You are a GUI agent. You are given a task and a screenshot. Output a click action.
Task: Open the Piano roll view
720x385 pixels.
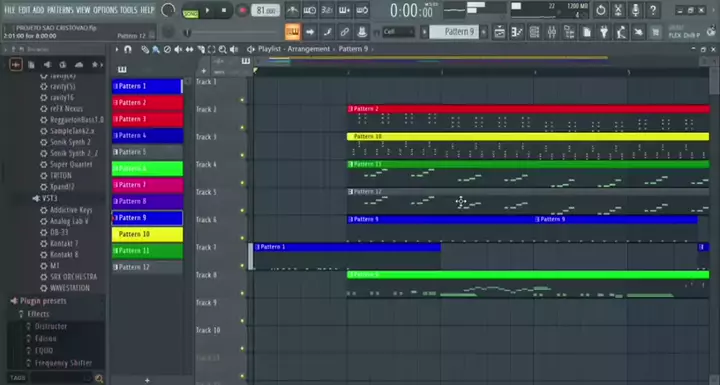coord(517,32)
